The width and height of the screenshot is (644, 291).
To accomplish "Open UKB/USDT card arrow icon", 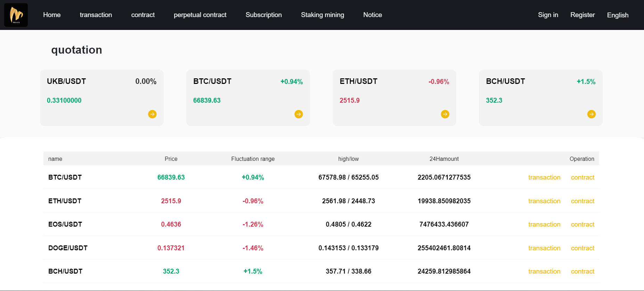I will (x=152, y=114).
